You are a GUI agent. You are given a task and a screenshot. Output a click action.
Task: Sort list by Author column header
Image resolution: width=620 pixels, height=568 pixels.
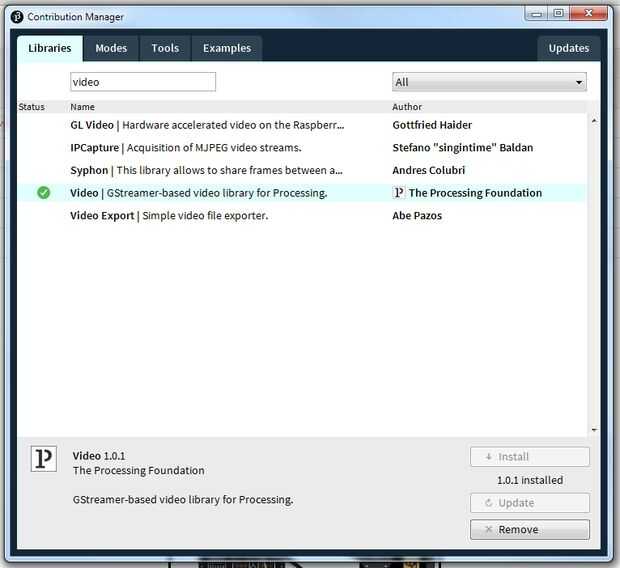point(407,107)
